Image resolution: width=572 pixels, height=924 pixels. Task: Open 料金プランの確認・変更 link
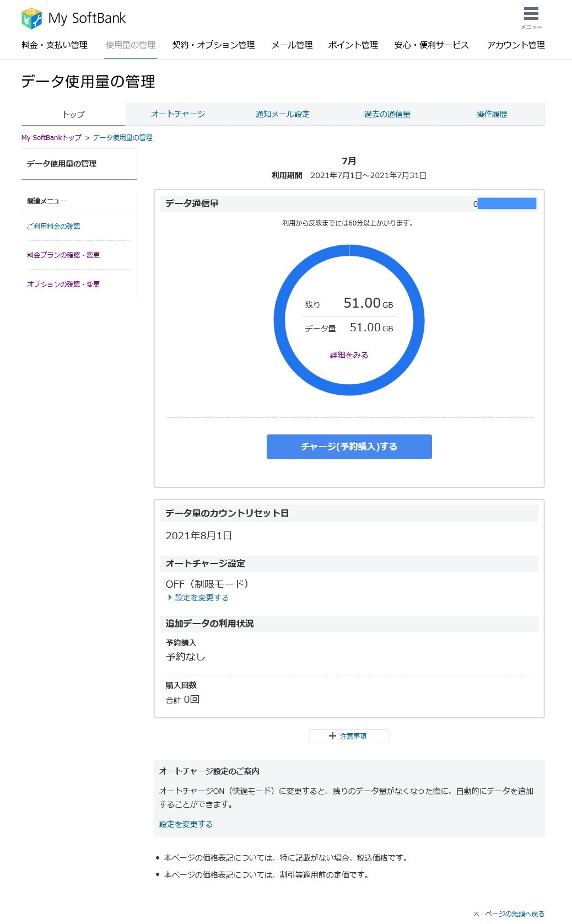pyautogui.click(x=63, y=255)
